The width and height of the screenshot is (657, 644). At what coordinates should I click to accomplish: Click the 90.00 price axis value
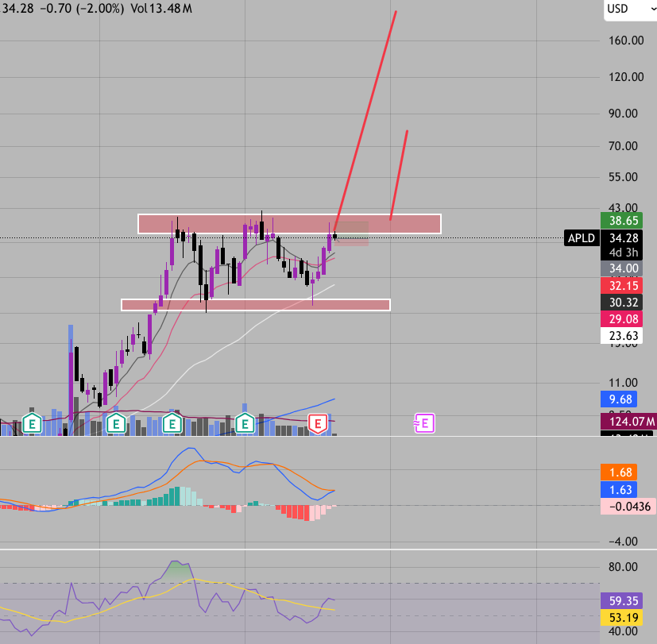click(623, 114)
